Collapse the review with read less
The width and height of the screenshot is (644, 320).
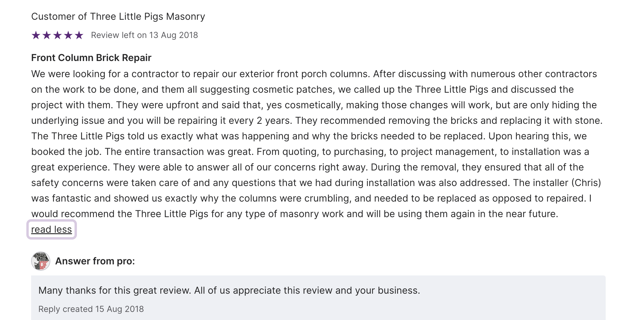[51, 229]
